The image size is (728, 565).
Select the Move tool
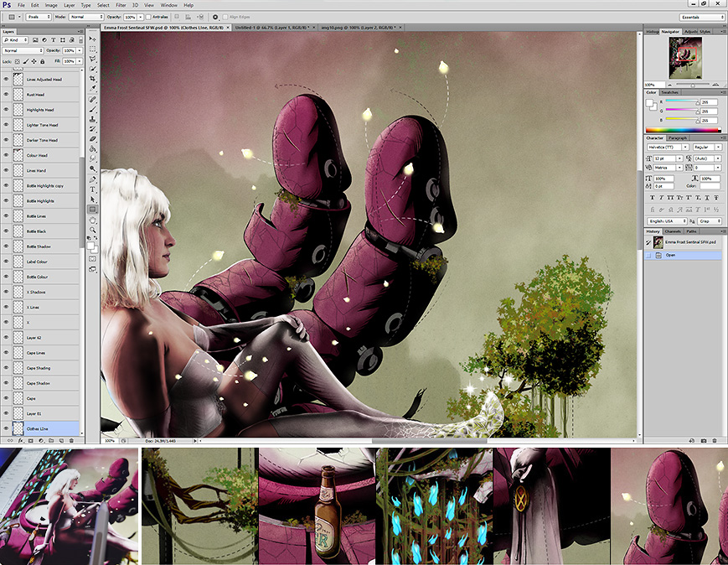pyautogui.click(x=92, y=39)
